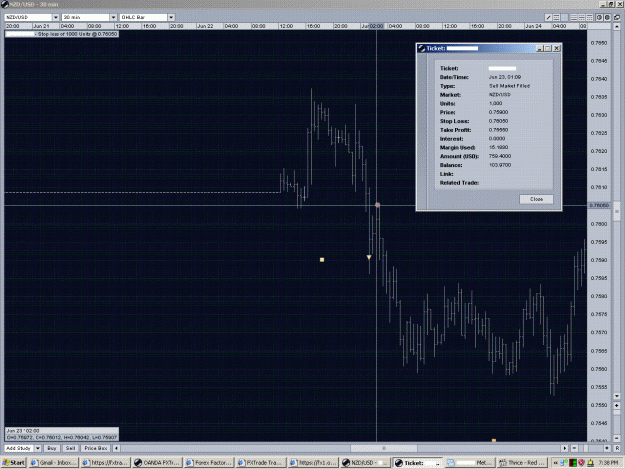The width and height of the screenshot is (625, 469).
Task: Click Close in the Ticket dialog
Action: pyautogui.click(x=536, y=199)
